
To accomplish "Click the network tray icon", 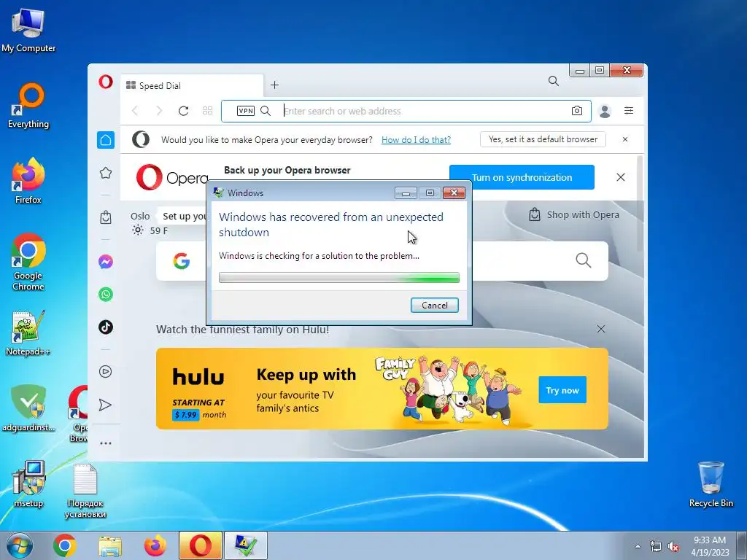I will coord(656,547).
